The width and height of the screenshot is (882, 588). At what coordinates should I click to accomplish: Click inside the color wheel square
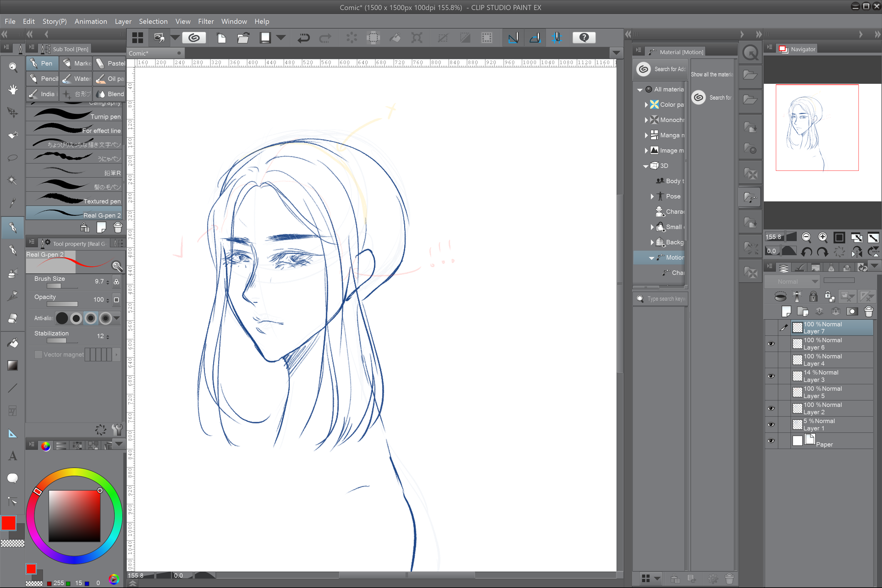(x=74, y=516)
